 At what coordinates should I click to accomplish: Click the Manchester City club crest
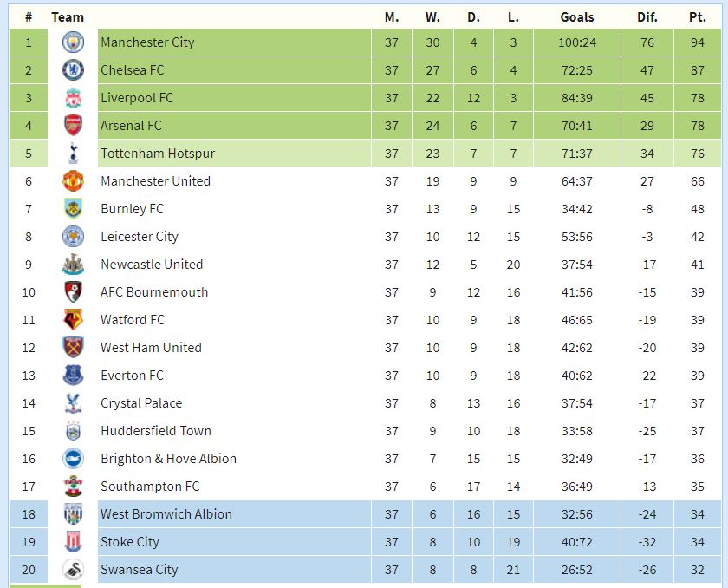tap(73, 42)
